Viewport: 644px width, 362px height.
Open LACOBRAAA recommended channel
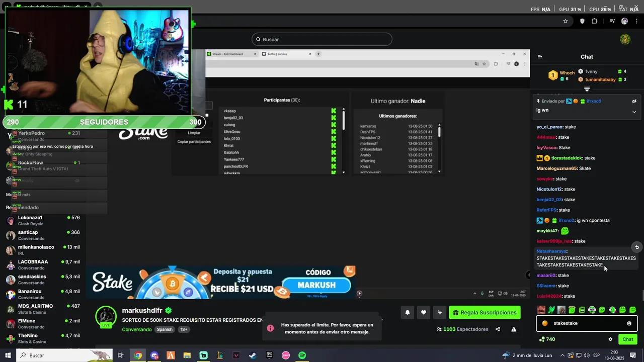[x=43, y=264]
